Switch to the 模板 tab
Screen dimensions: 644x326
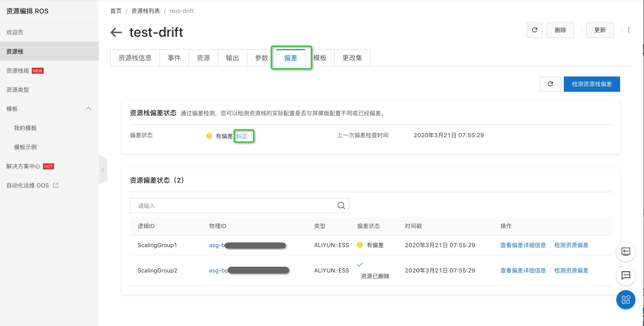320,58
